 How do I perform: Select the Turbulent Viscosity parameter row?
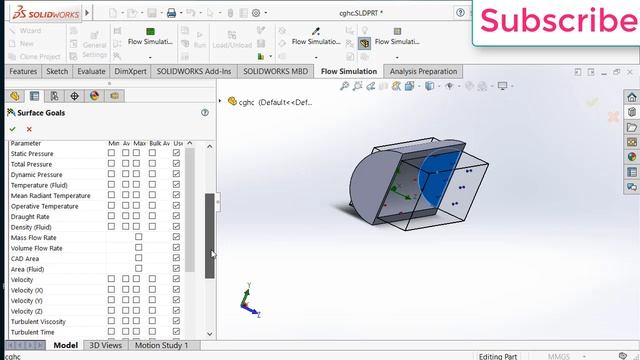coord(38,322)
